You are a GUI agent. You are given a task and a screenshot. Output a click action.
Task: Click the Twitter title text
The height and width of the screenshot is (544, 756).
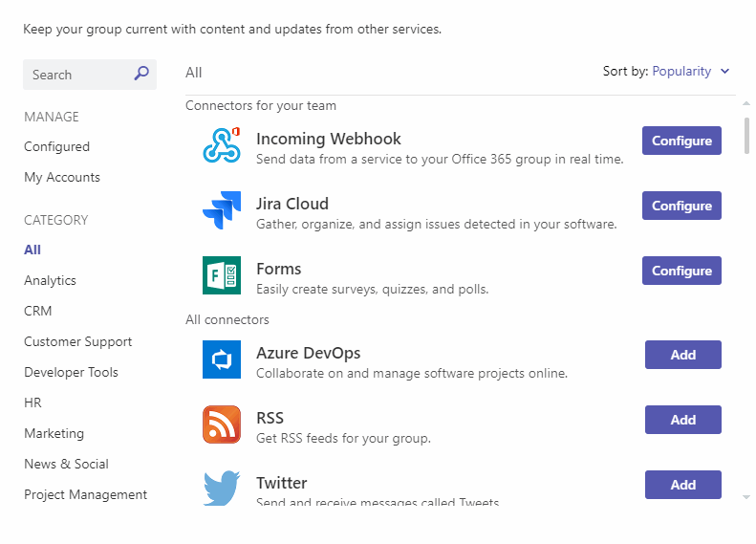[x=282, y=483]
